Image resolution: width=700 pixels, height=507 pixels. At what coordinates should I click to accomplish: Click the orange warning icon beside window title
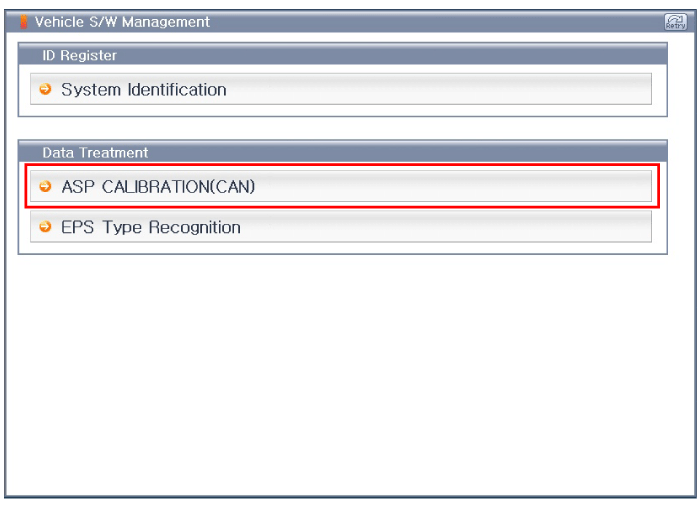(24, 22)
